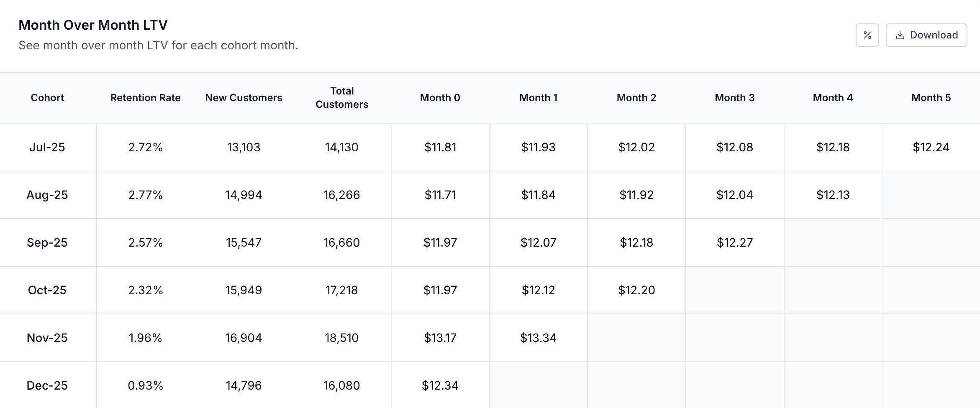Select the 2.72% retention rate cell
980x408 pixels.
pos(145,147)
